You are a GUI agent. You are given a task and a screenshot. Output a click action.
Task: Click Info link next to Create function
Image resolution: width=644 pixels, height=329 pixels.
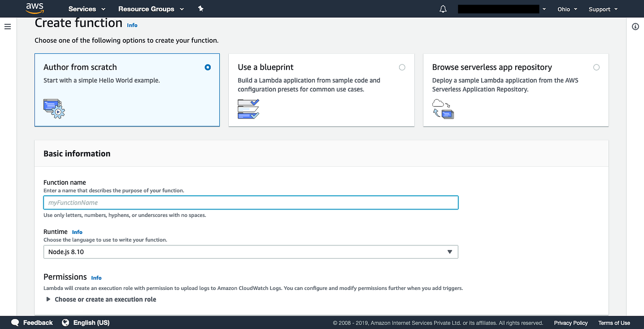(x=132, y=25)
